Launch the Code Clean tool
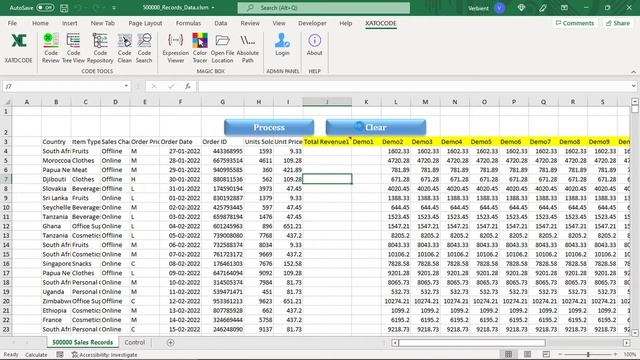 pos(124,48)
